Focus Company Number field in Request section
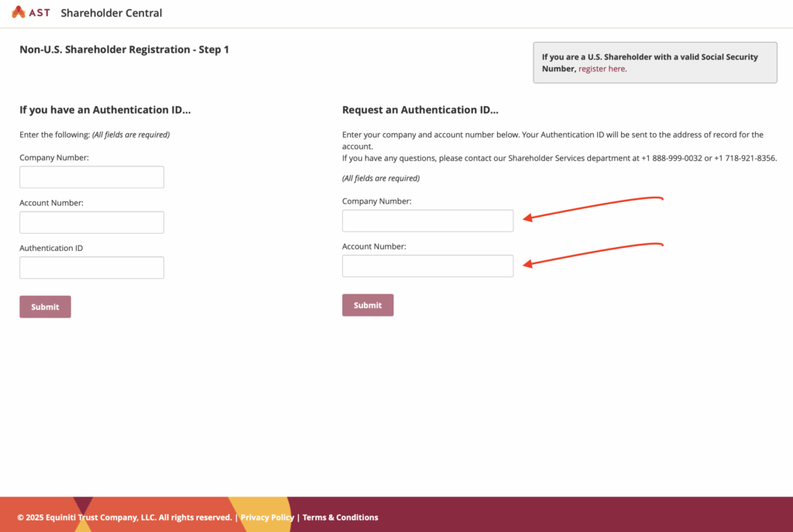The image size is (793, 532). 427,221
